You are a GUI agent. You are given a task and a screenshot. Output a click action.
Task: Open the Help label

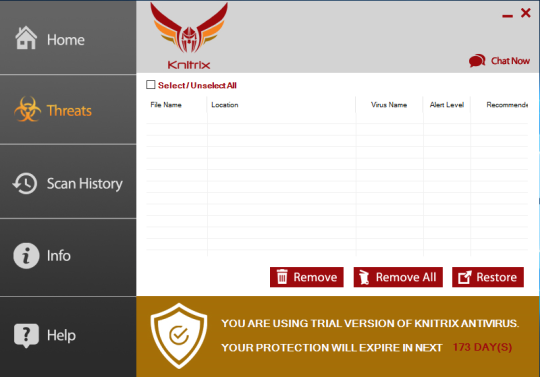[x=61, y=335]
